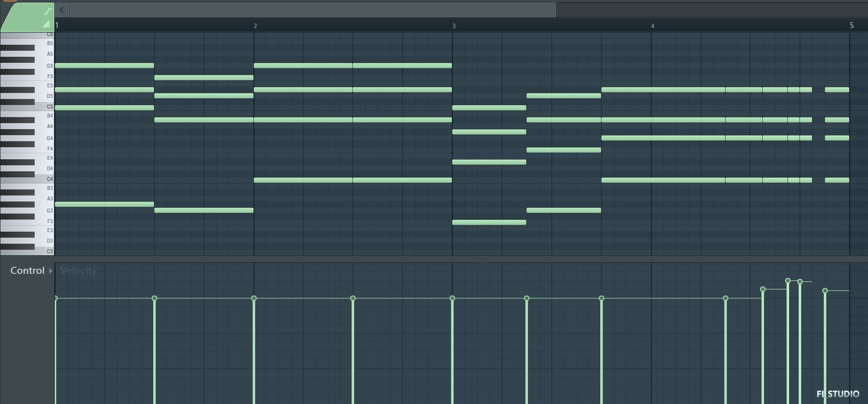868x404 pixels.
Task: Select the faded Velocity label
Action: 78,270
